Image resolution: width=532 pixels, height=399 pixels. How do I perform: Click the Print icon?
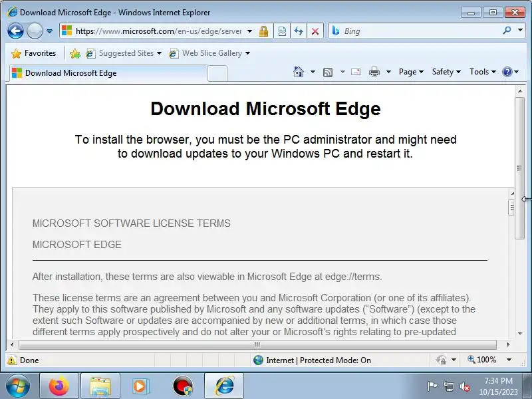374,72
